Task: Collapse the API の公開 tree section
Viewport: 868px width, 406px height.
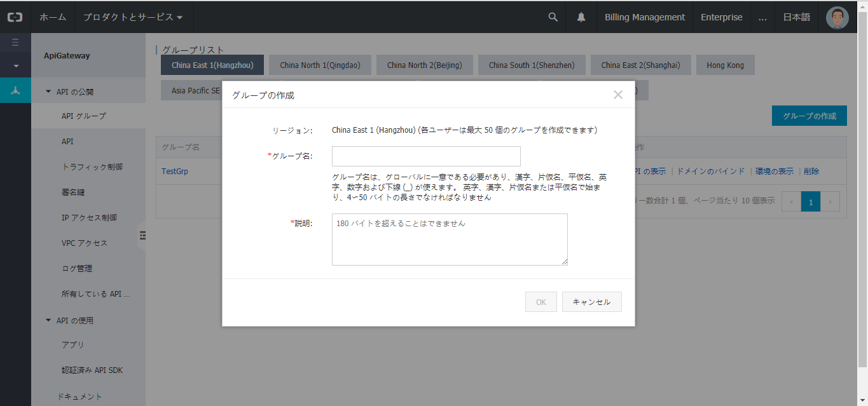Action: point(48,91)
